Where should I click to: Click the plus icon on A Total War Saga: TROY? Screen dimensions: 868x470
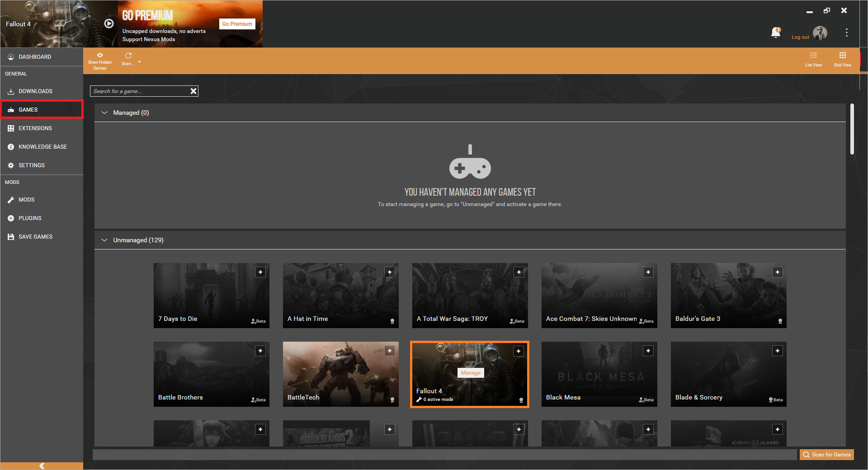pos(519,272)
